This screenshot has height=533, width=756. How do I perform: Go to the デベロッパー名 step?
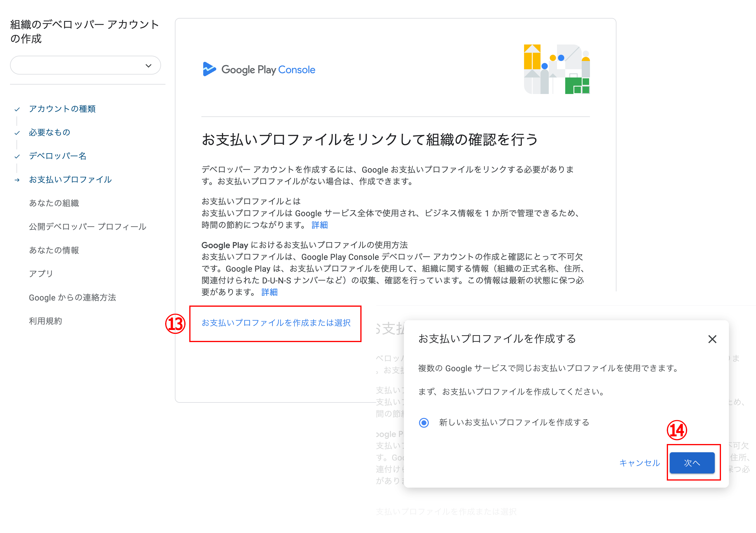[x=58, y=156]
